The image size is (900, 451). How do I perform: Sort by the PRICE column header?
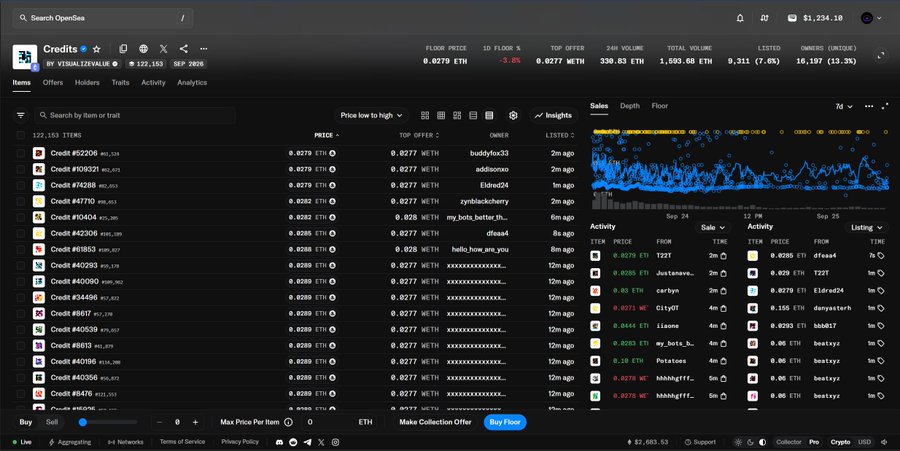tap(327, 135)
